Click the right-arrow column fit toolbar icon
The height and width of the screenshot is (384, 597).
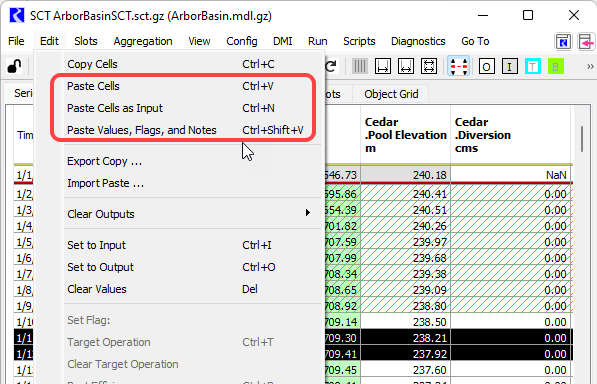[383, 67]
